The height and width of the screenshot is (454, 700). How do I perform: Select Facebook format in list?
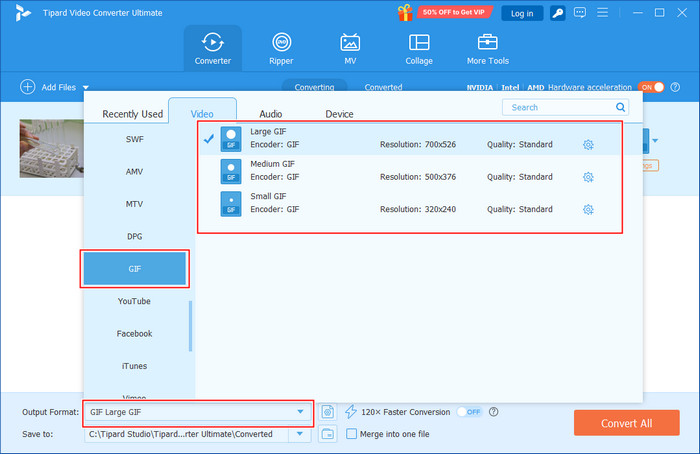coord(135,333)
